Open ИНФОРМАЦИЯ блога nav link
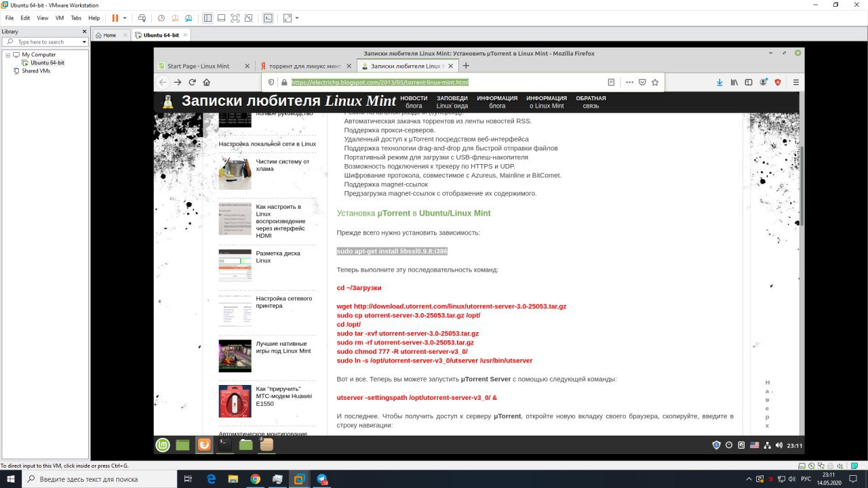The image size is (868, 488). pyautogui.click(x=497, y=102)
